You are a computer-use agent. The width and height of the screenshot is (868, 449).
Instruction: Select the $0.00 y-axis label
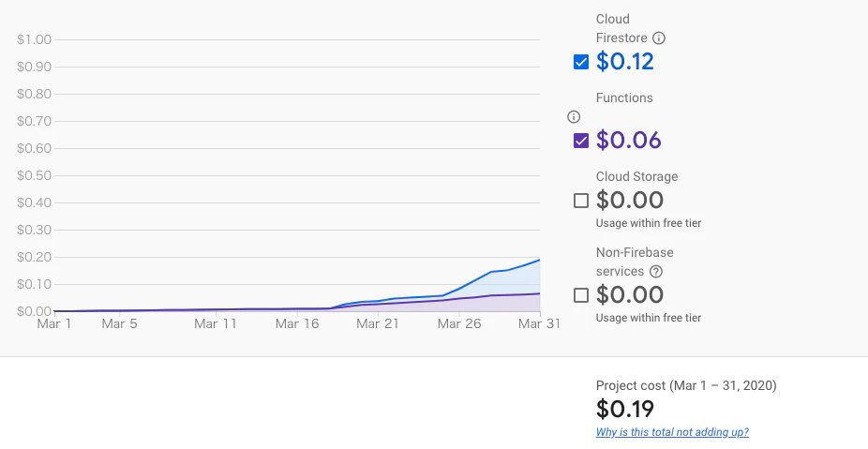[x=34, y=312]
